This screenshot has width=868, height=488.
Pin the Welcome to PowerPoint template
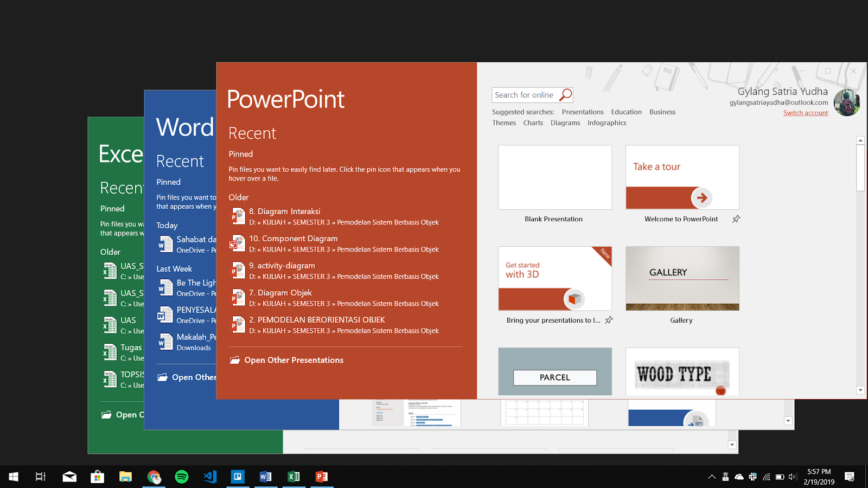pos(736,219)
